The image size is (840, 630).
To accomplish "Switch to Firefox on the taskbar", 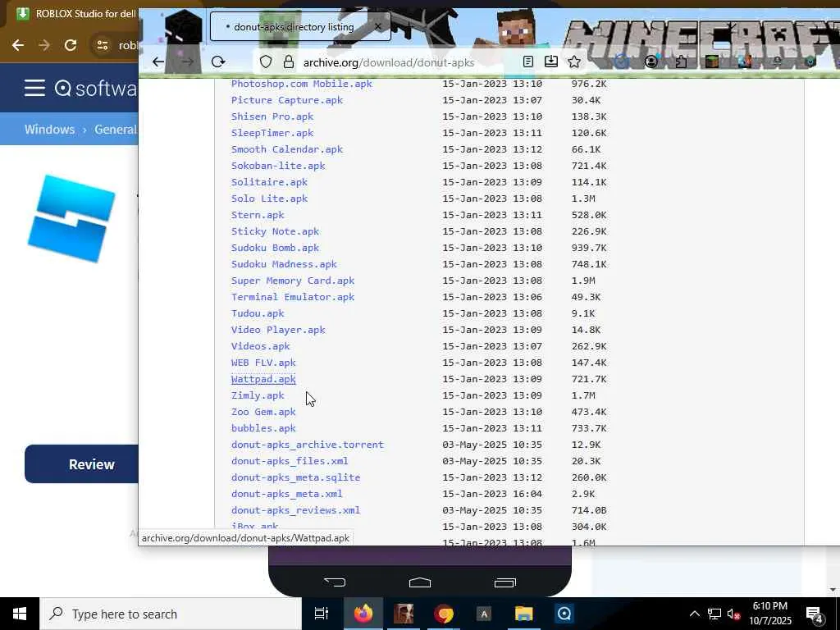I will pyautogui.click(x=363, y=614).
